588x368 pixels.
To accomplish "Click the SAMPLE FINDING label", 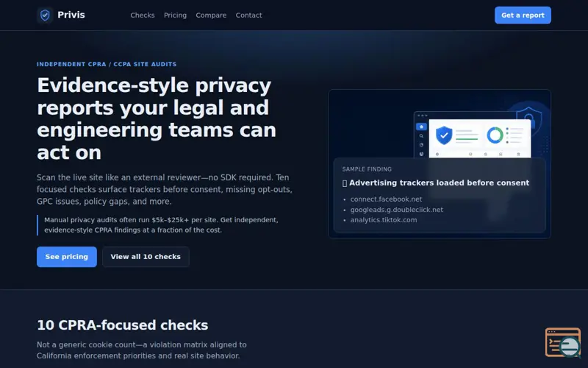I will [367, 169].
